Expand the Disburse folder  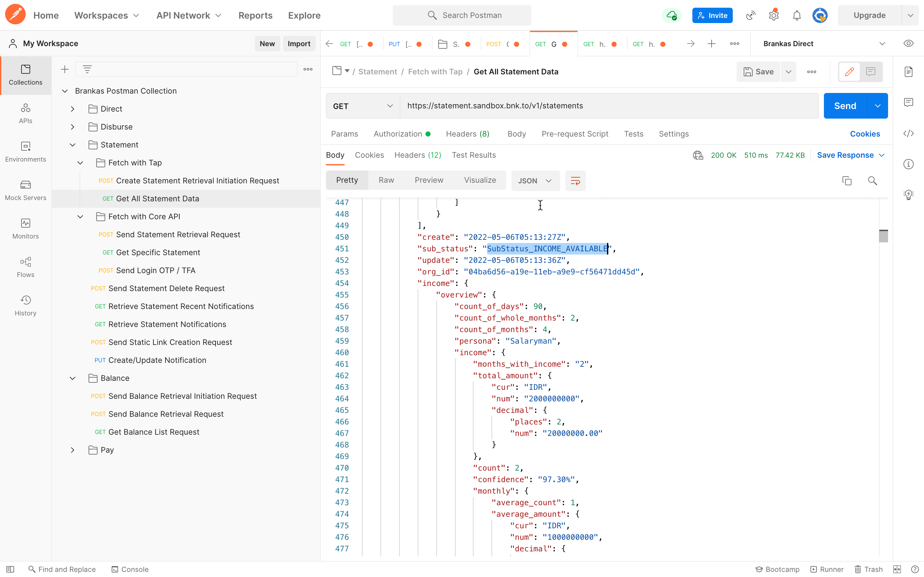point(73,127)
